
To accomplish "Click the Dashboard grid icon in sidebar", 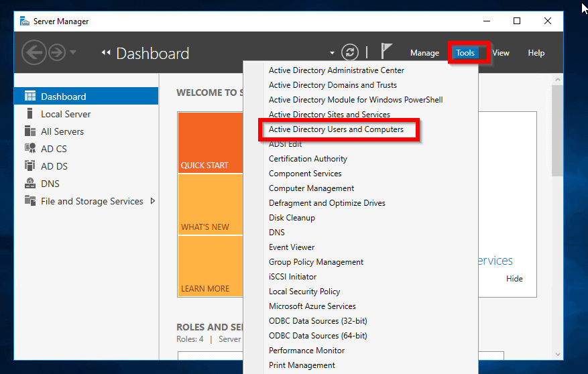I will 30,96.
